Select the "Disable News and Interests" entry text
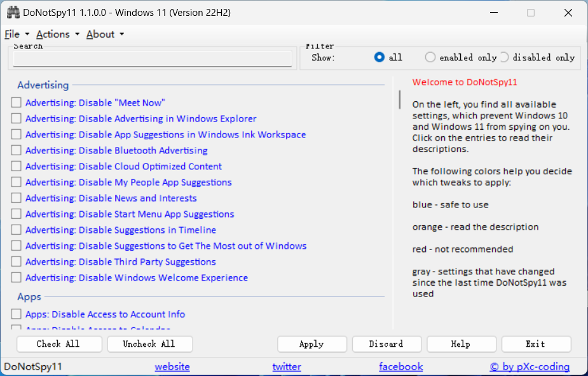The width and height of the screenshot is (588, 376). (x=111, y=198)
